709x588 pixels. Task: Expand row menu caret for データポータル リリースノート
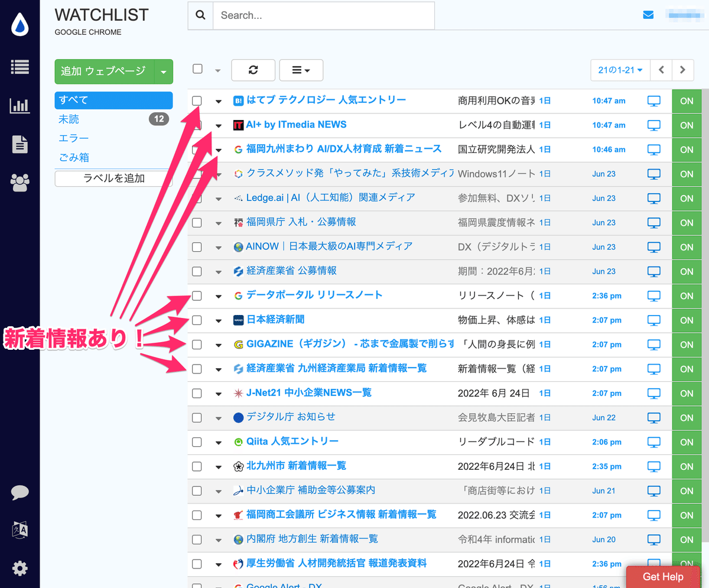pos(219,296)
